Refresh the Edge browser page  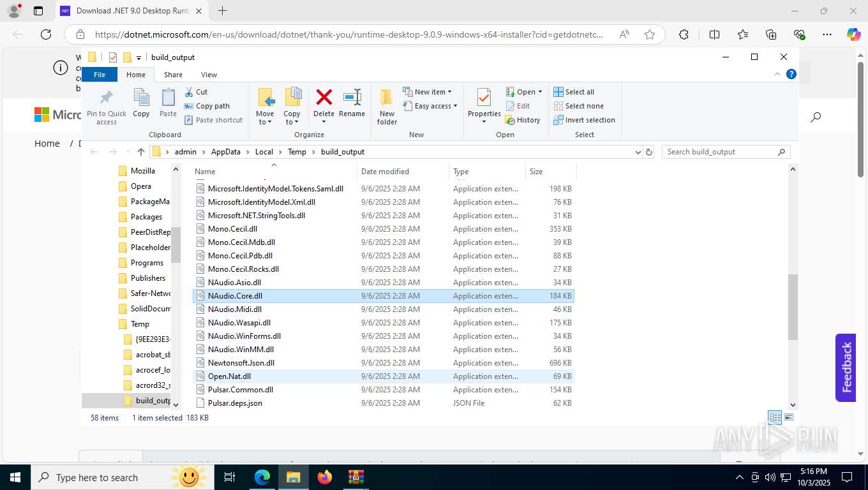coord(45,34)
